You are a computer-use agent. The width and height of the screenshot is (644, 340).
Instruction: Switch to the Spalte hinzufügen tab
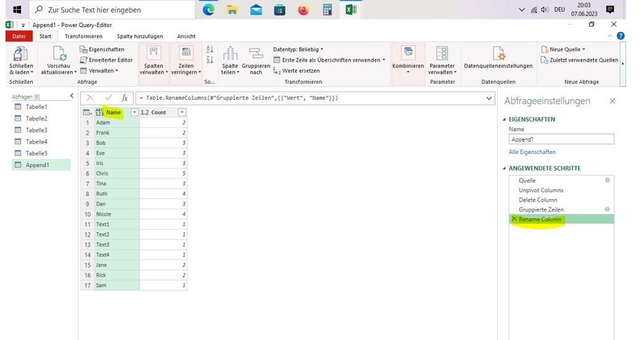tap(140, 36)
